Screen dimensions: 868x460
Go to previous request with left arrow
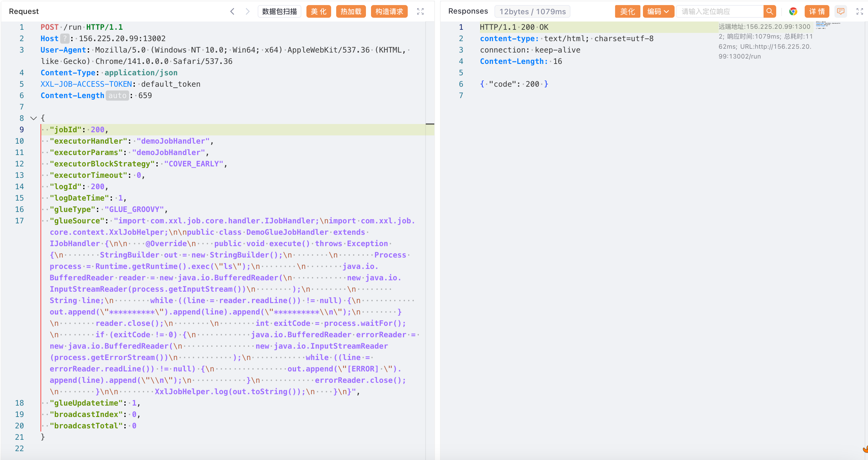click(x=232, y=11)
